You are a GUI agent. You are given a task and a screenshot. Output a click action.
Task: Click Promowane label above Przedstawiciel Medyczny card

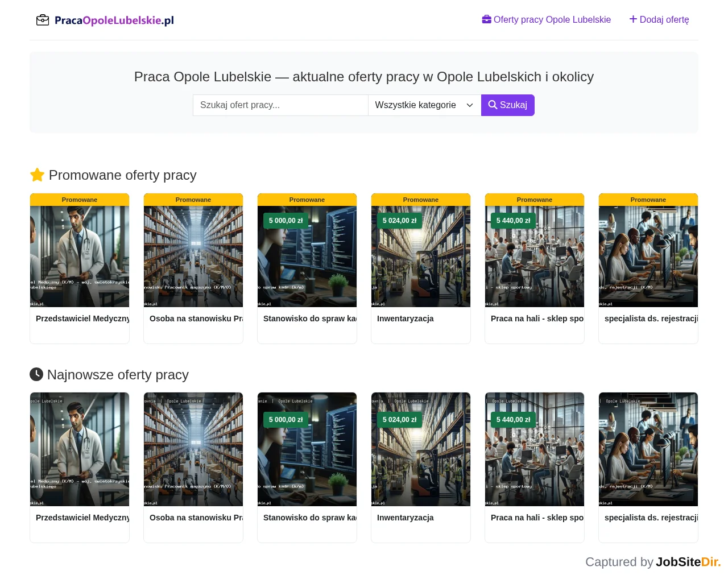point(80,200)
